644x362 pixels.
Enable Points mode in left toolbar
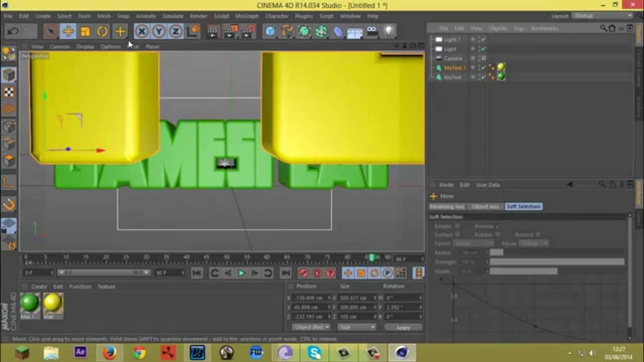tap(9, 127)
